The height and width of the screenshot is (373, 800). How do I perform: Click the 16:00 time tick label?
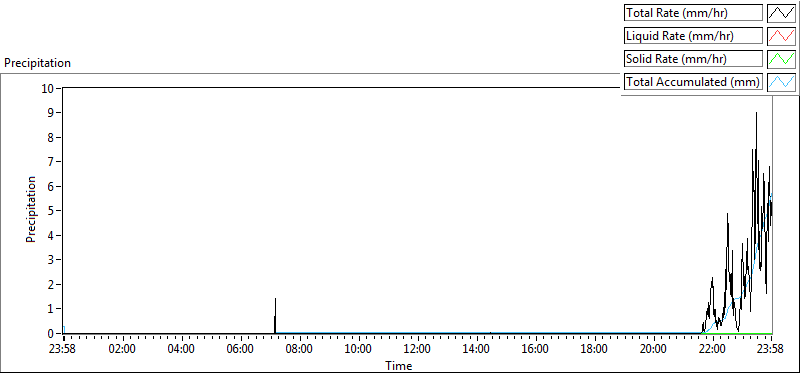536,350
